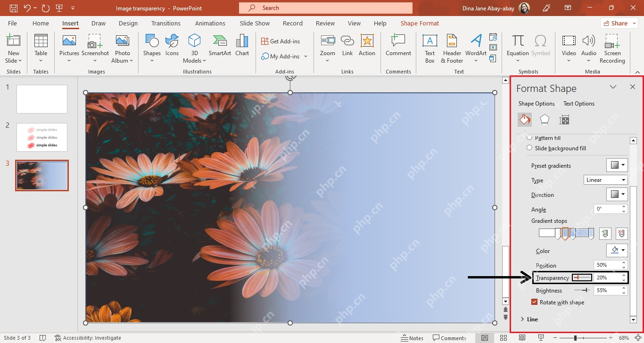Image resolution: width=644 pixels, height=343 pixels.
Task: Click the Undo icon
Action: pos(27,8)
